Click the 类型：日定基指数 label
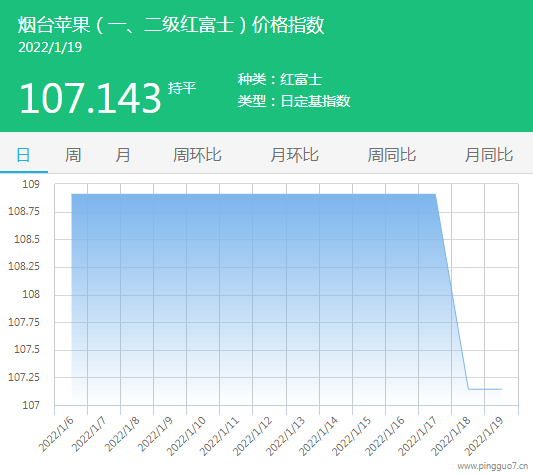Viewport: 533px width, 475px height. [x=294, y=101]
